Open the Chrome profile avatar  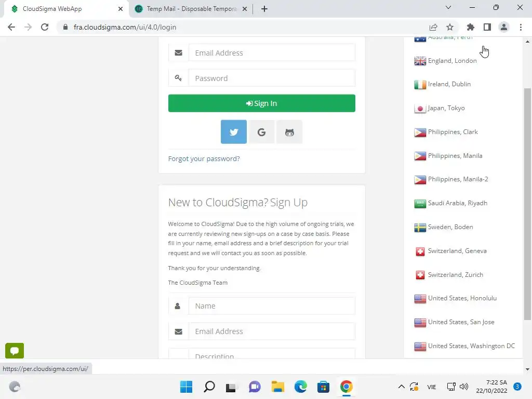click(x=504, y=27)
